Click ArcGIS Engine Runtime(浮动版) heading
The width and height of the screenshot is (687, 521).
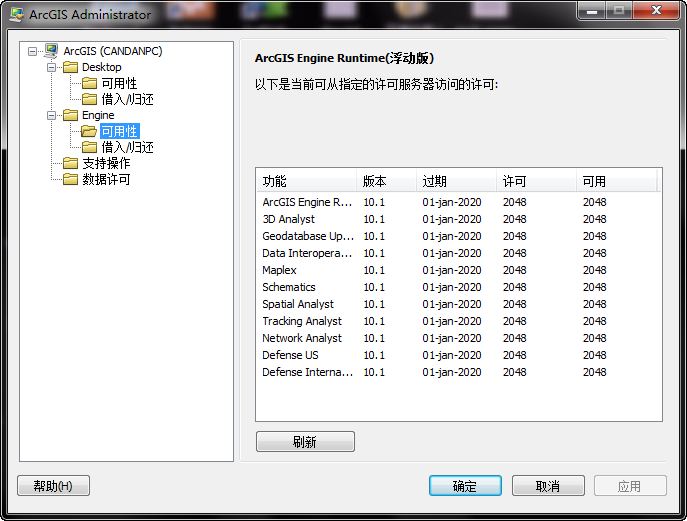click(345, 58)
